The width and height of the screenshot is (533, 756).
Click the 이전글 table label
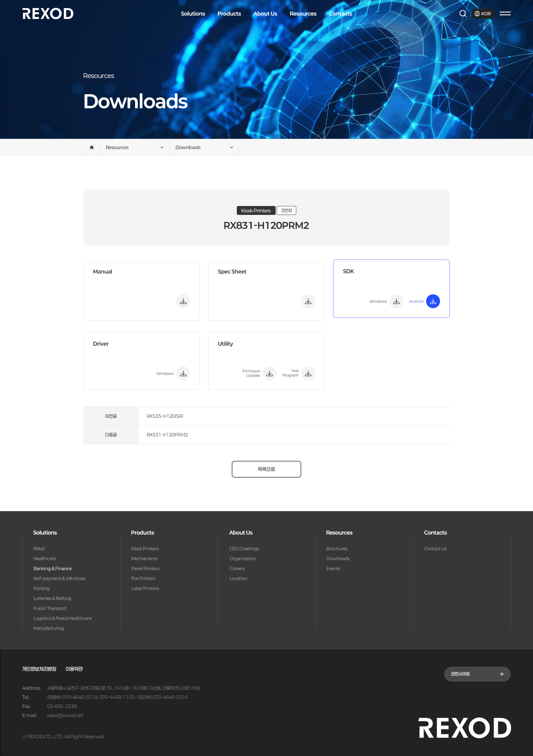[111, 416]
